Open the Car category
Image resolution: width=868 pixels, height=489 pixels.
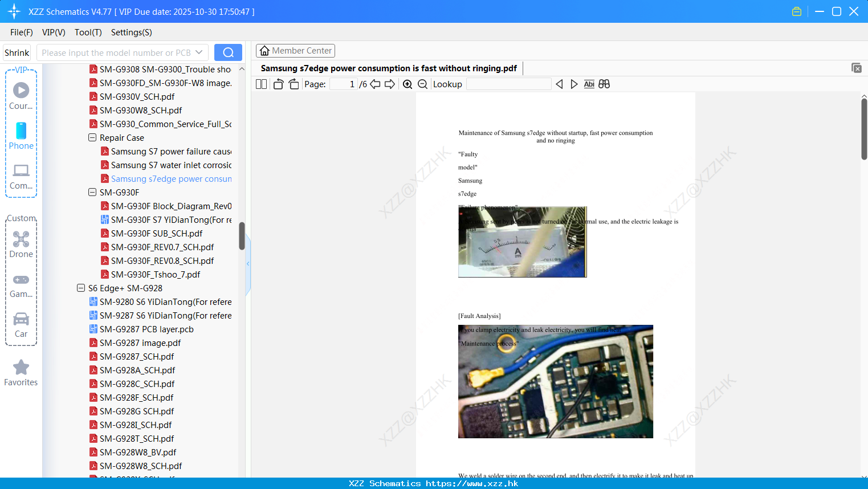click(21, 325)
